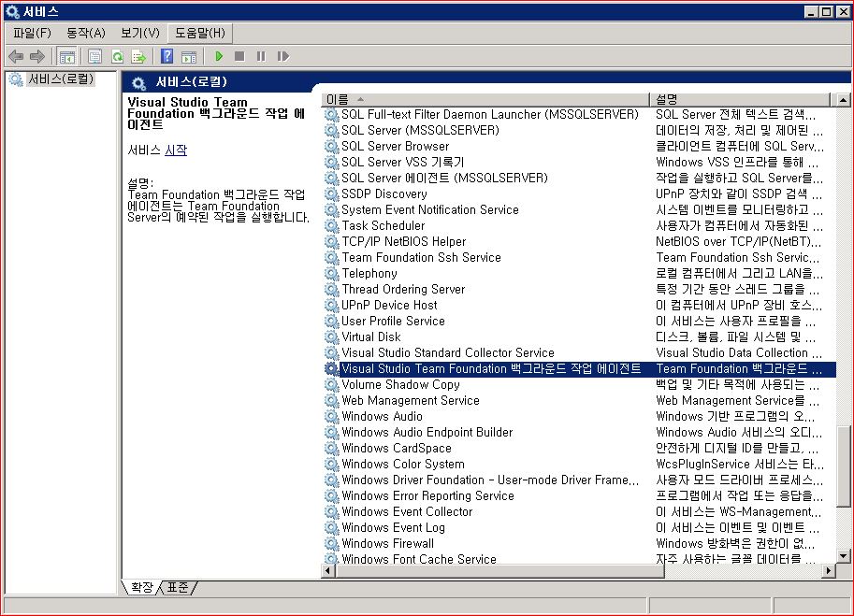Image resolution: width=854 pixels, height=616 pixels.
Task: Navigate forward with the forward arrow icon
Action: tap(37, 56)
